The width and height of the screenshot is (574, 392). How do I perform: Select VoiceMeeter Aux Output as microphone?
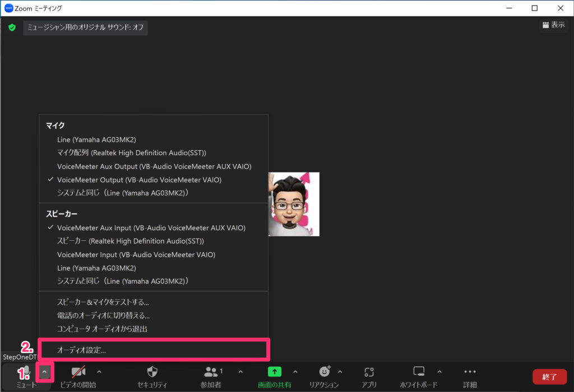[x=154, y=166]
